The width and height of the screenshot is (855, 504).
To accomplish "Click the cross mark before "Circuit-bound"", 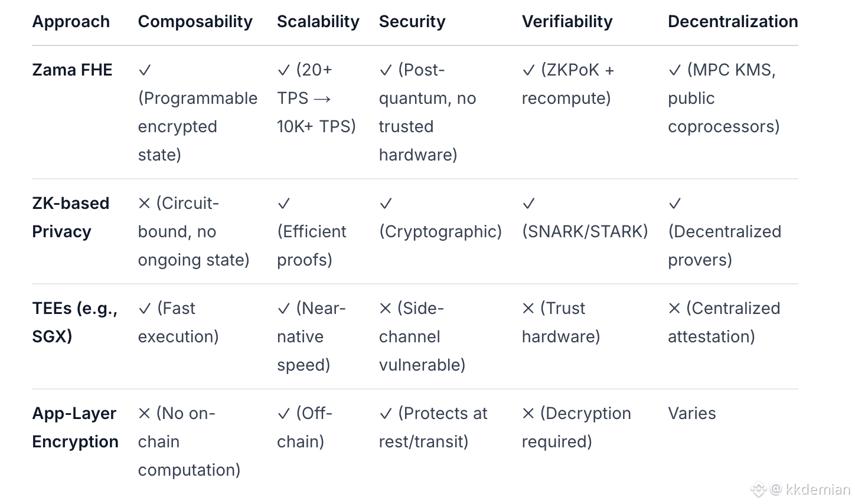I will (144, 204).
